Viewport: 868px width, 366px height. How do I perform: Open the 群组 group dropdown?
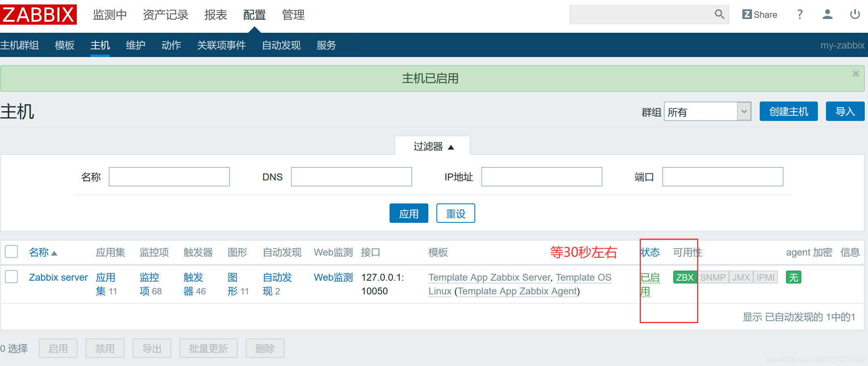tap(708, 111)
